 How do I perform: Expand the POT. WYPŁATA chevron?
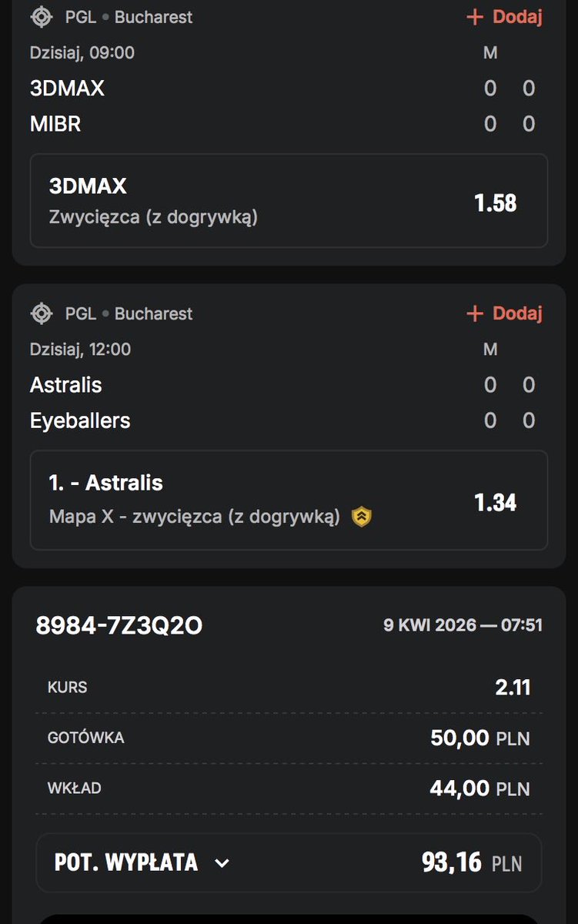(222, 863)
